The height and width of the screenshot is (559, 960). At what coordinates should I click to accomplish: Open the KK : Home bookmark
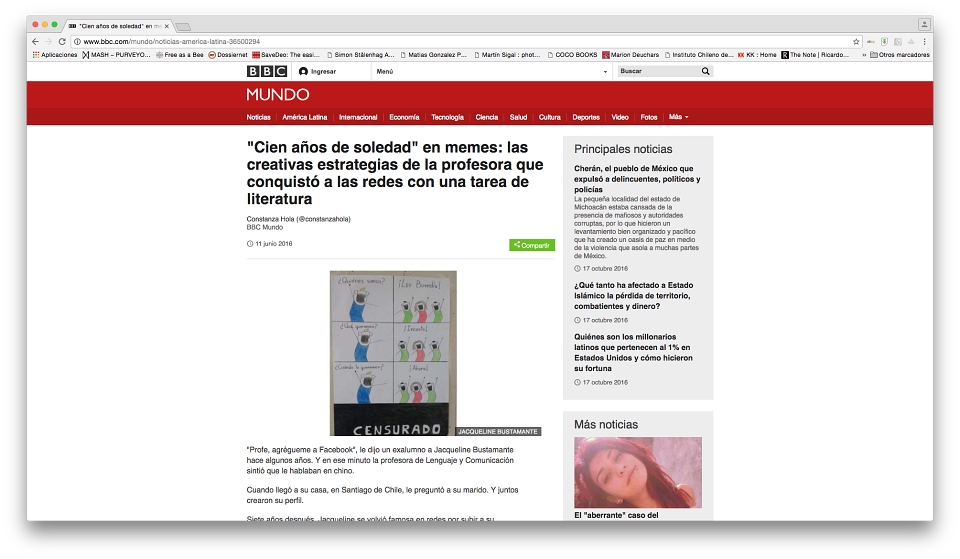(757, 55)
